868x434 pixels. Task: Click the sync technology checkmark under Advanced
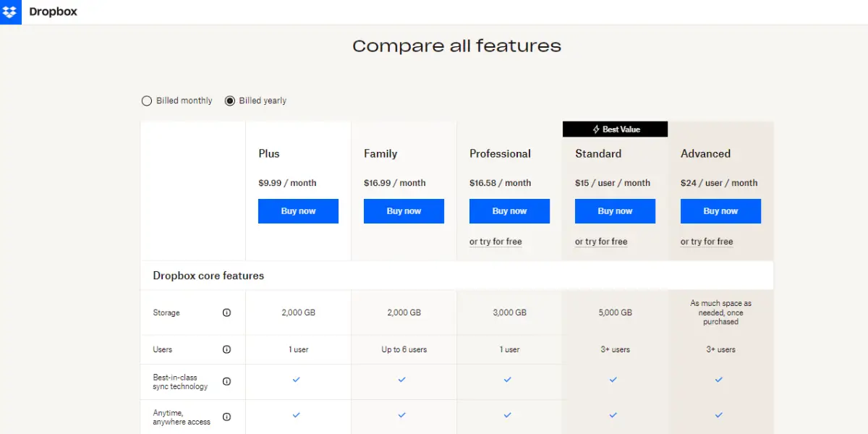[718, 380]
